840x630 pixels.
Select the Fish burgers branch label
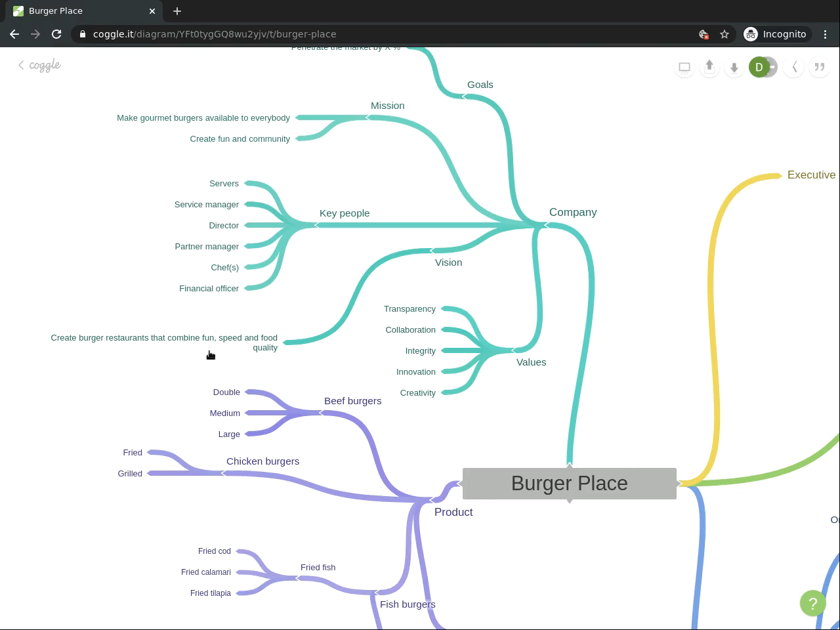[408, 604]
